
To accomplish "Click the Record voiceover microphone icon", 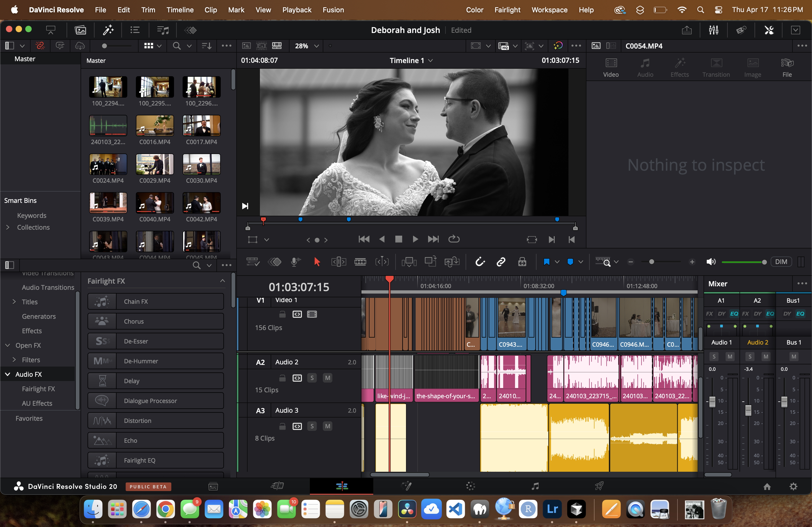I will coord(295,262).
